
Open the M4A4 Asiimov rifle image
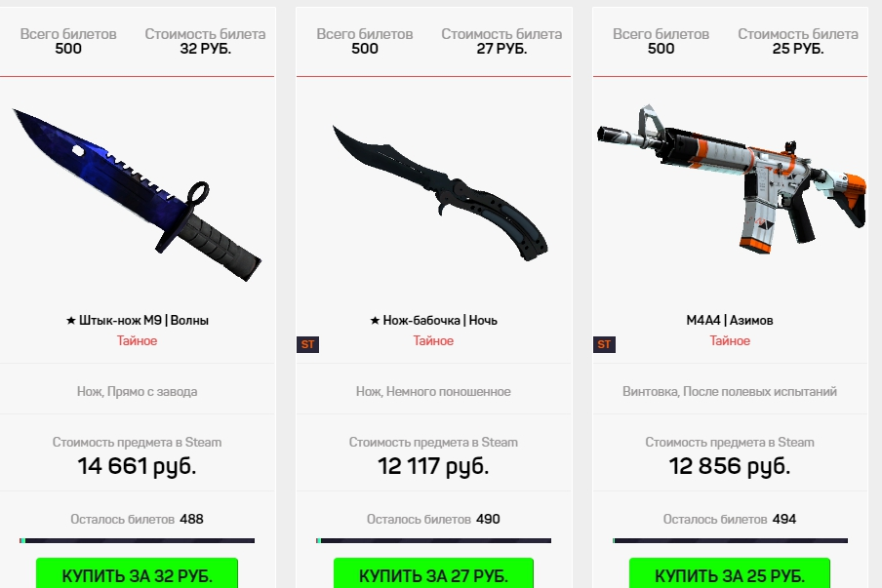[x=731, y=178]
